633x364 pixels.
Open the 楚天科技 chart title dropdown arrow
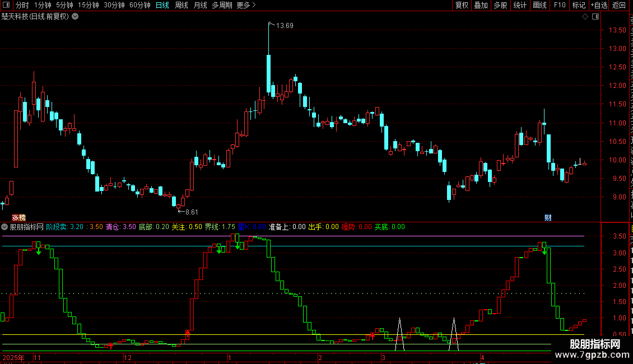pos(75,17)
